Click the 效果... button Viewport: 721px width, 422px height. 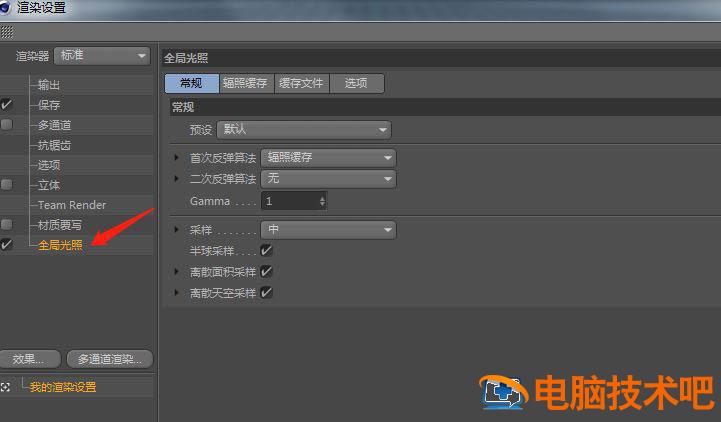[x=30, y=359]
